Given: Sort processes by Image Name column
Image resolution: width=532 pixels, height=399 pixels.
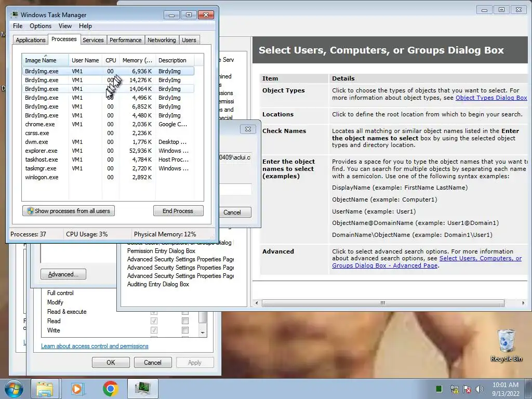Looking at the screenshot, I should coord(46,60).
